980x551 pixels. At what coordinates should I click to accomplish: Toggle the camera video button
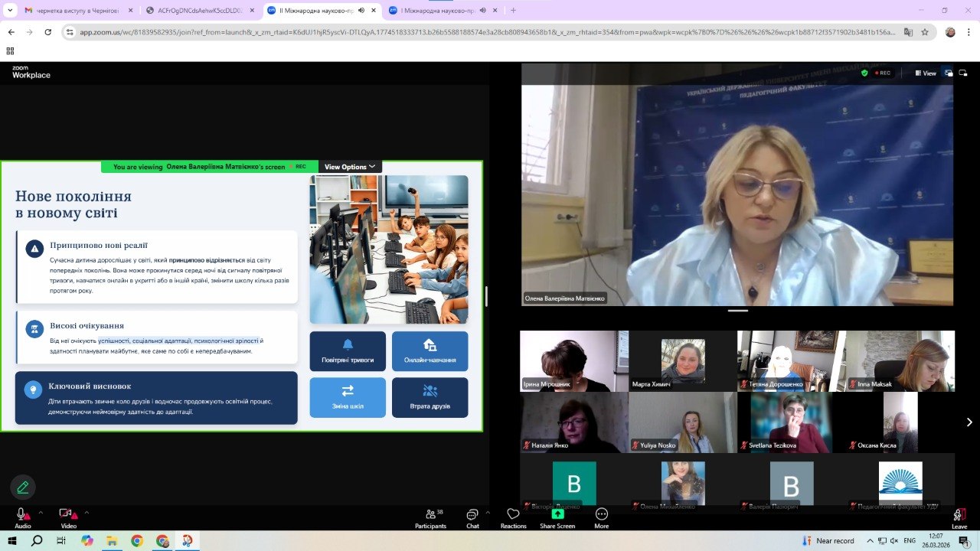coord(67,514)
